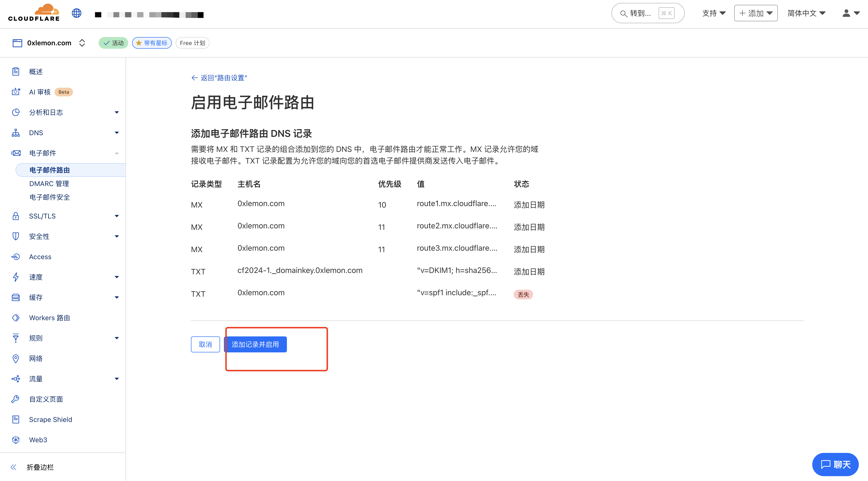Click cf2024-1._domainkey.0xlemon.com hostname
868x481 pixels.
pyautogui.click(x=300, y=270)
